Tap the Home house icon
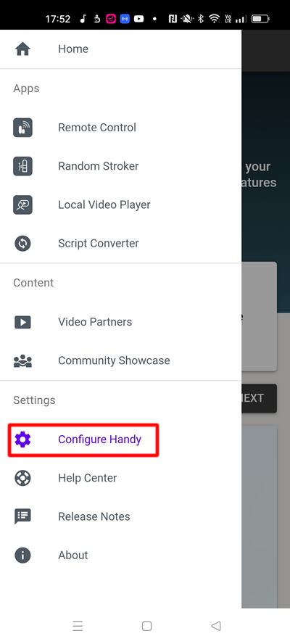 22,49
